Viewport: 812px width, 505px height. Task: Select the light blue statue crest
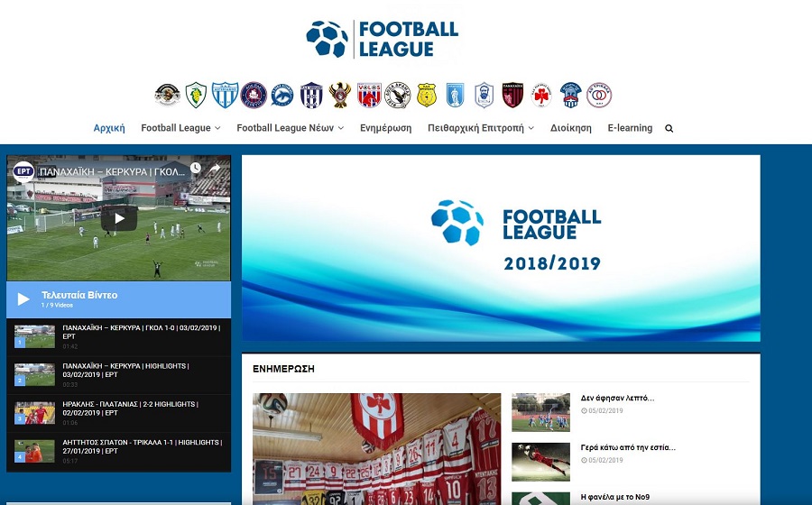[456, 96]
